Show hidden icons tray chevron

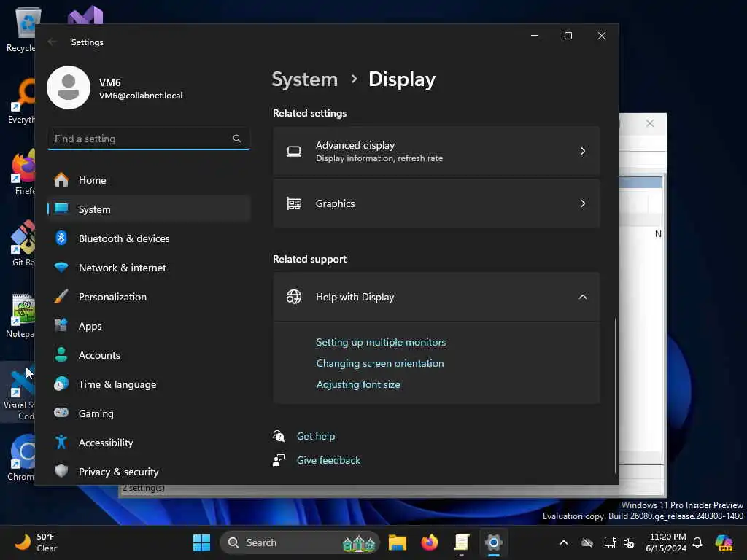coord(564,542)
